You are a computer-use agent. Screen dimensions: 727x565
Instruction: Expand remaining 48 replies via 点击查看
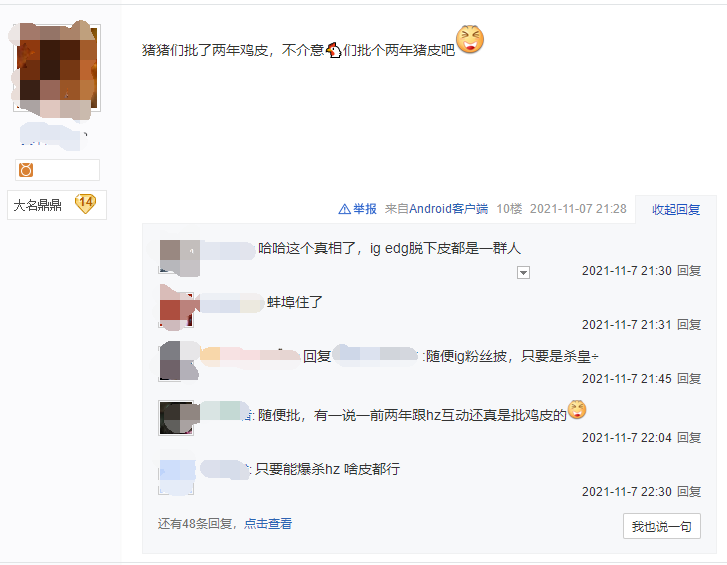point(268,524)
